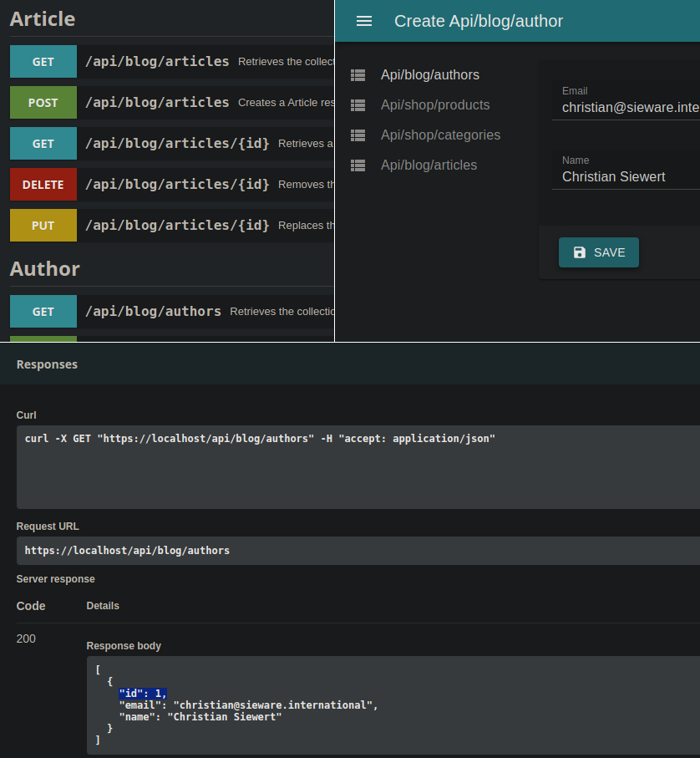Expand GET /api/blog/authors endpoint
Image resolution: width=700 pixels, height=758 pixels.
tap(172, 312)
